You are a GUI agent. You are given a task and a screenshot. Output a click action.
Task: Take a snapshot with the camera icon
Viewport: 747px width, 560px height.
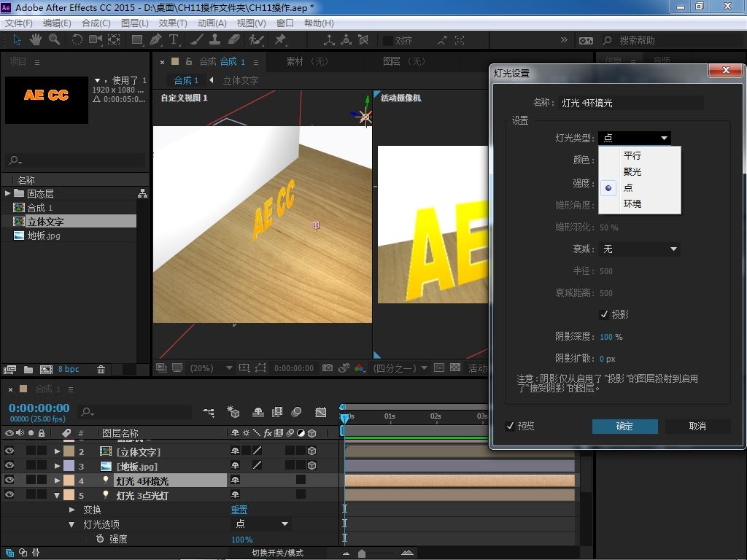(x=328, y=367)
